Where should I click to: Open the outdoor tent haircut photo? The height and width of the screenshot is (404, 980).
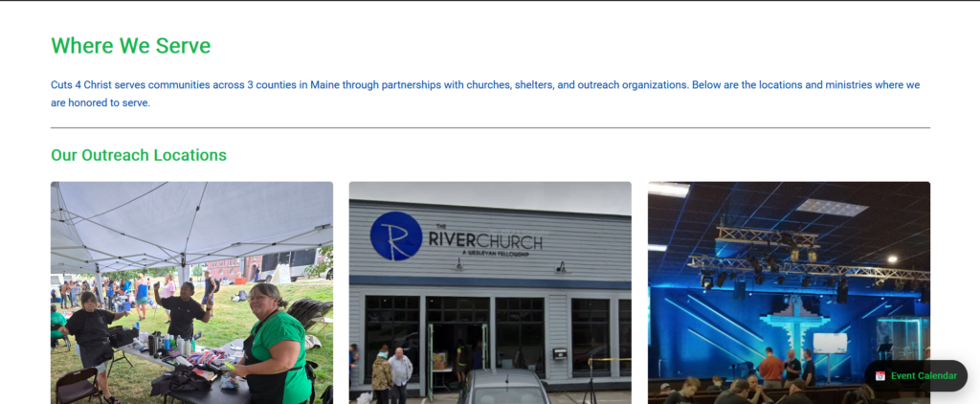pyautogui.click(x=191, y=293)
